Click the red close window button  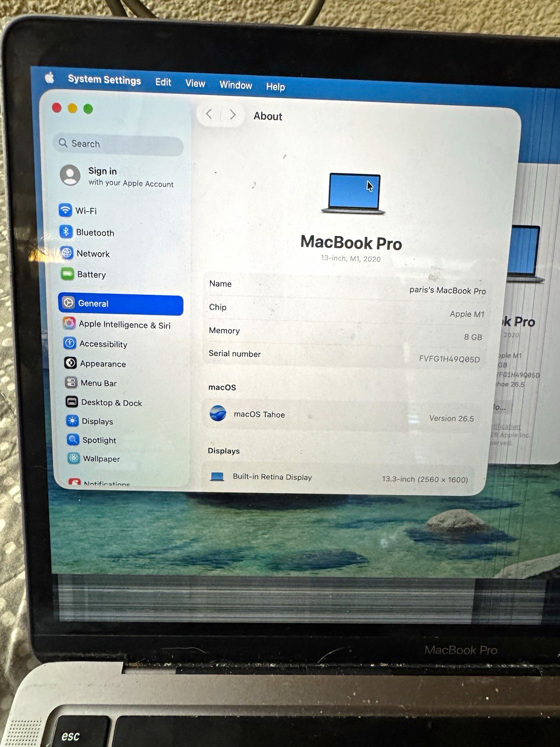point(57,108)
